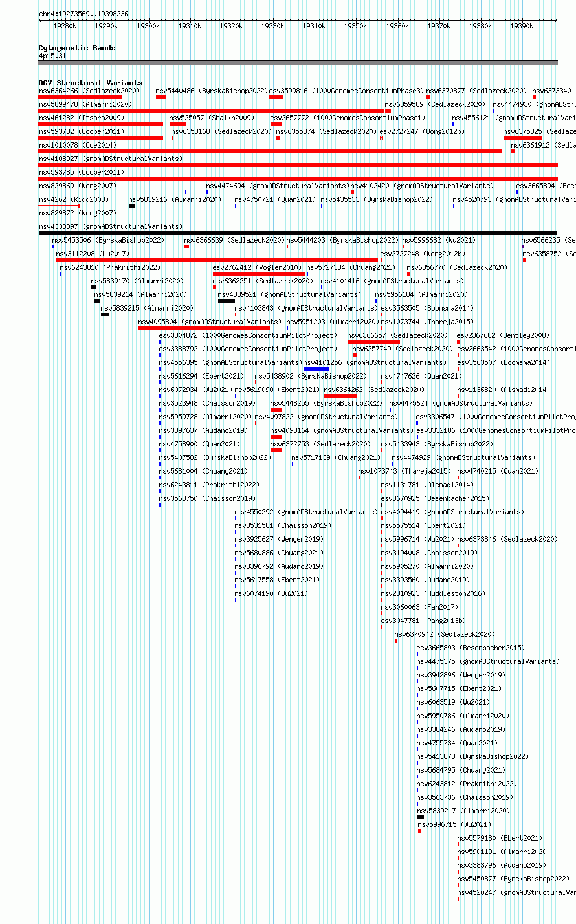Open variant nsv6364266 (Sedlazeck2020) label

pyautogui.click(x=89, y=91)
